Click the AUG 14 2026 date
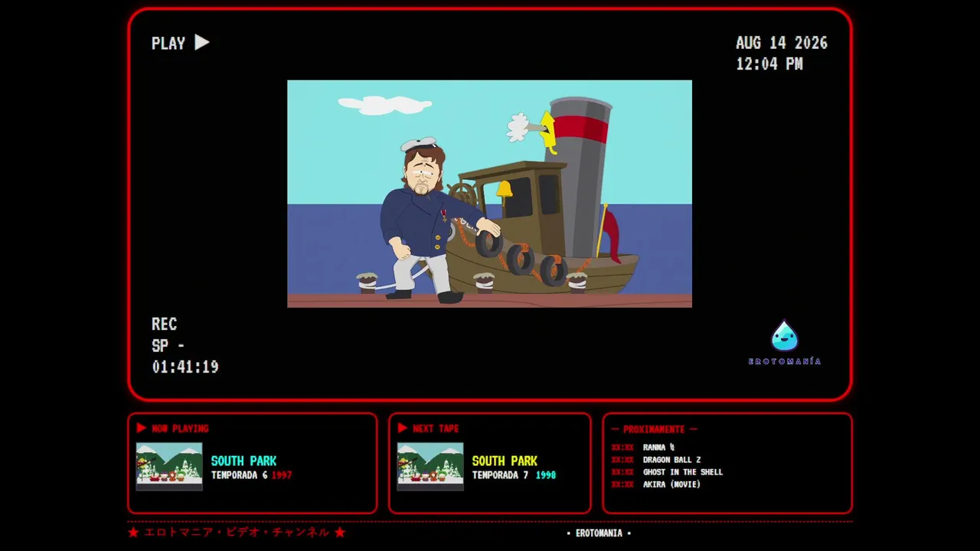The height and width of the screenshot is (551, 980). (782, 43)
